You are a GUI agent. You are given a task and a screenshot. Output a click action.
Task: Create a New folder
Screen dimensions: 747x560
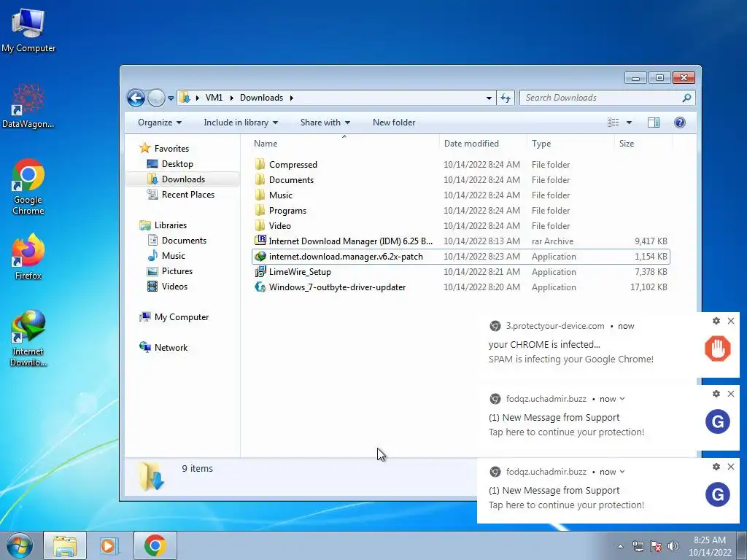394,122
